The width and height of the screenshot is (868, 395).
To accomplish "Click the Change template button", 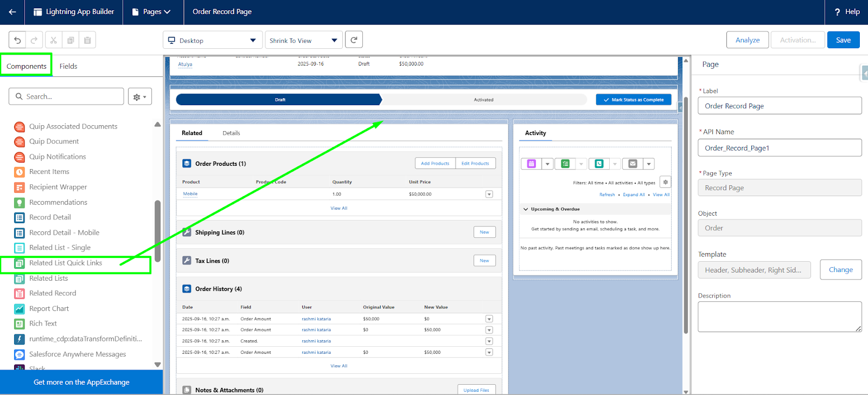I will tap(840, 270).
